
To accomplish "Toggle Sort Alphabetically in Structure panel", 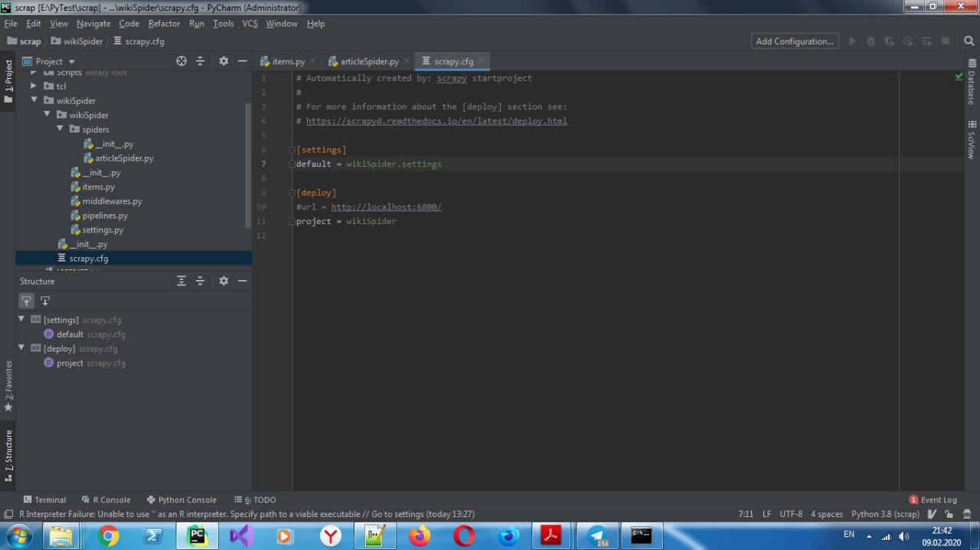I will click(45, 301).
